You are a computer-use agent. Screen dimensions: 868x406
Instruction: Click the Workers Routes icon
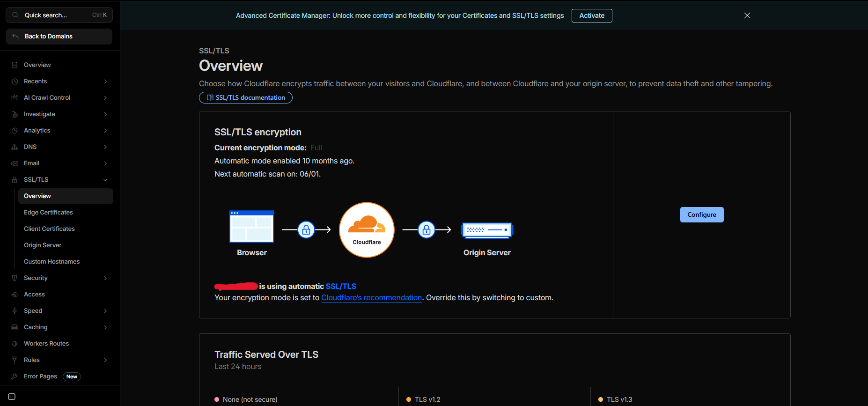click(15, 344)
